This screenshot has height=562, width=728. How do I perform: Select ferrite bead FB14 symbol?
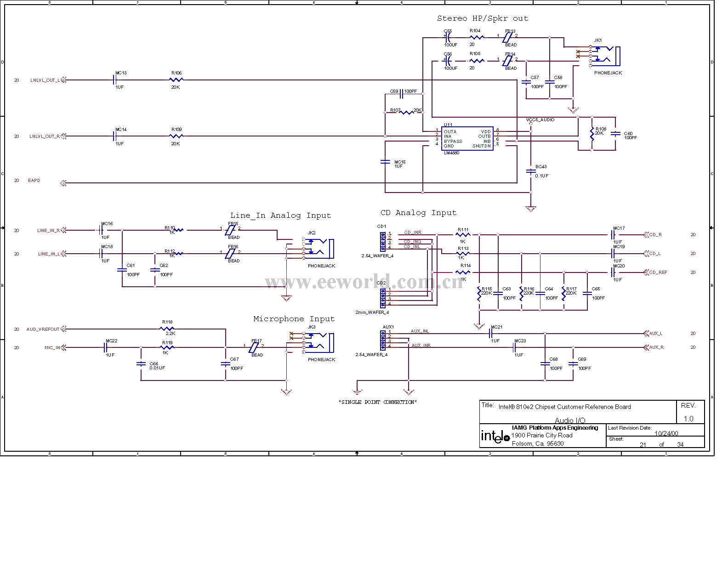pyautogui.click(x=508, y=60)
